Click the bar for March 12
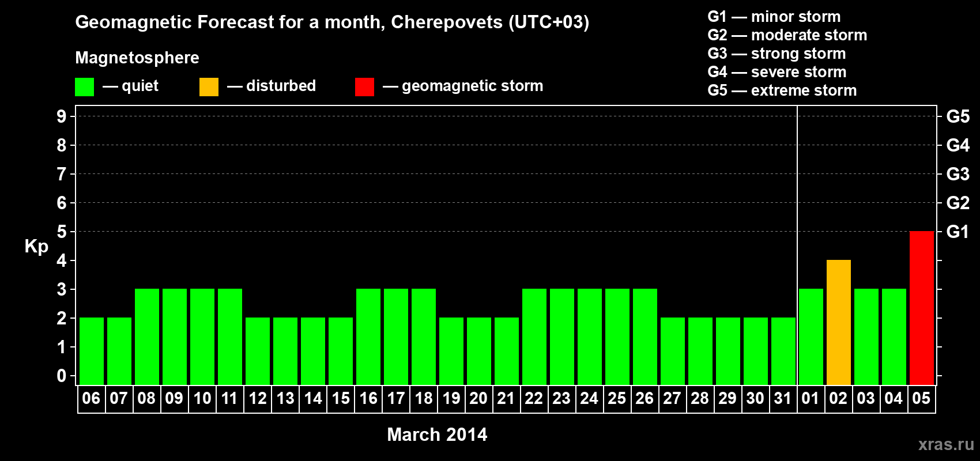This screenshot has height=461, width=980. pyautogui.click(x=257, y=351)
